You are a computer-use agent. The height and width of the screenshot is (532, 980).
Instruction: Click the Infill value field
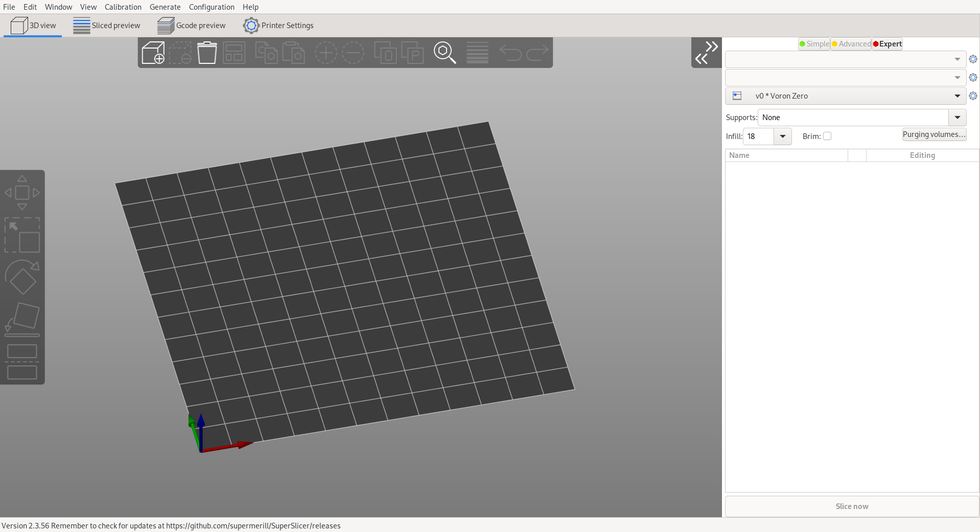[x=759, y=136]
